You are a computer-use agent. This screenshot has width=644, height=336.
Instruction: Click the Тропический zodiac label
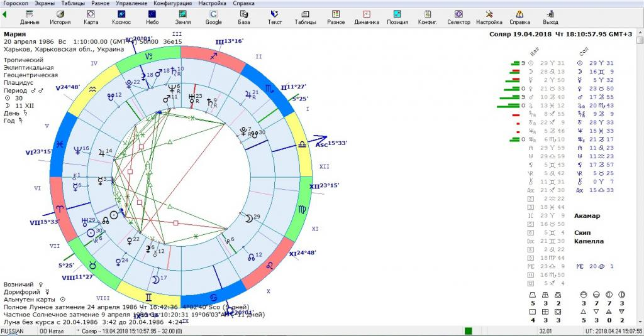pos(23,60)
